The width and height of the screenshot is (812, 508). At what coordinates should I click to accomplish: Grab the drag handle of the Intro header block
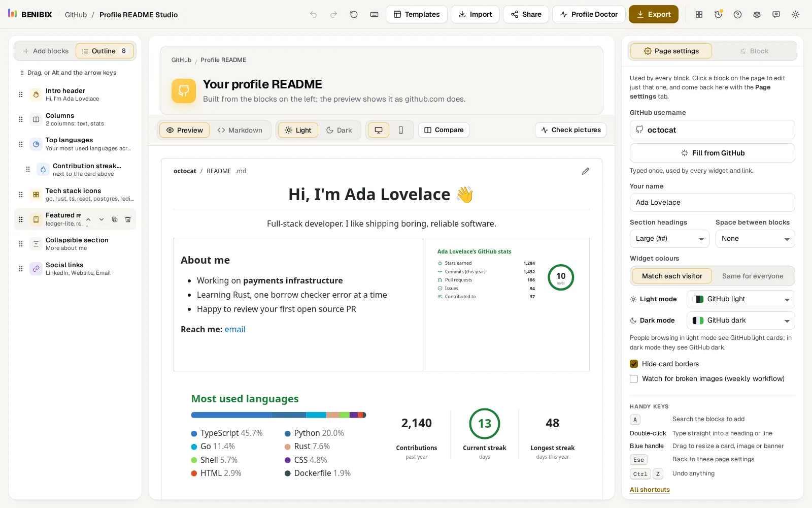point(21,94)
